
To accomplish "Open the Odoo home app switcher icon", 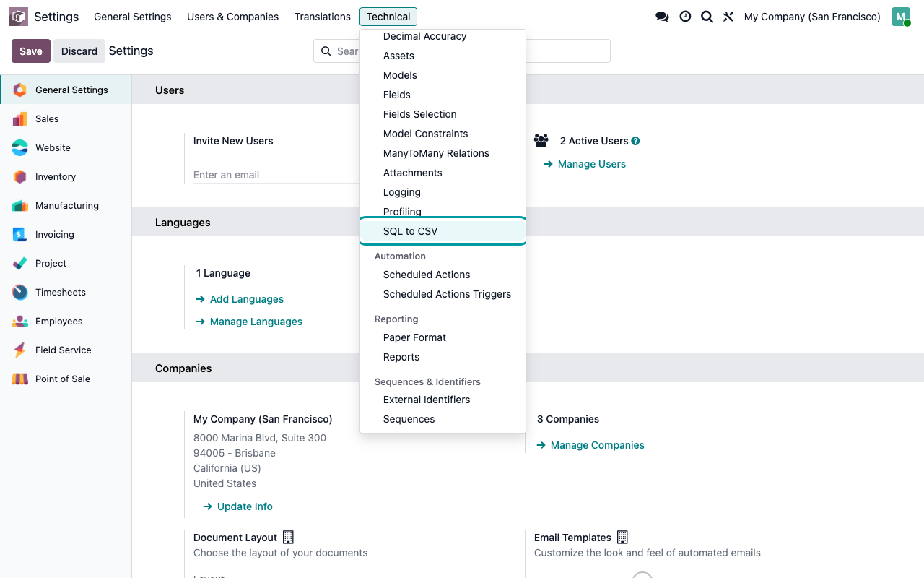I will click(x=19, y=17).
